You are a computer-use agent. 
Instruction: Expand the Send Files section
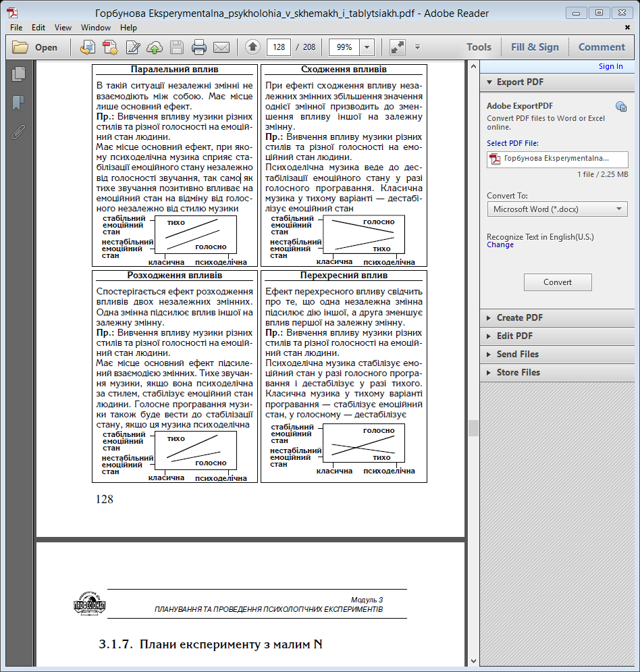(517, 354)
